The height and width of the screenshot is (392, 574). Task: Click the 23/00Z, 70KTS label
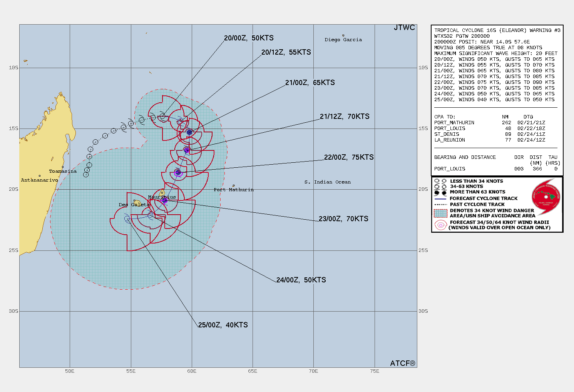tap(343, 219)
